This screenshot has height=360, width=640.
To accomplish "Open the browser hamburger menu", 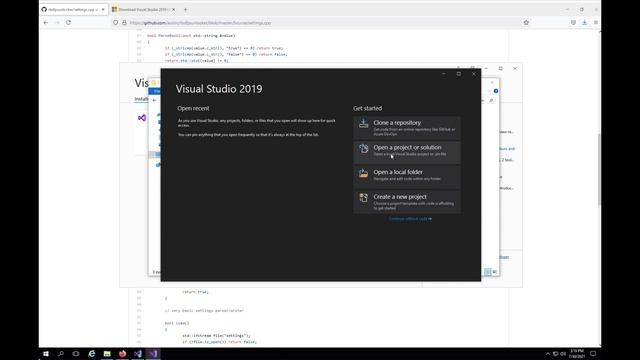I will (596, 23).
